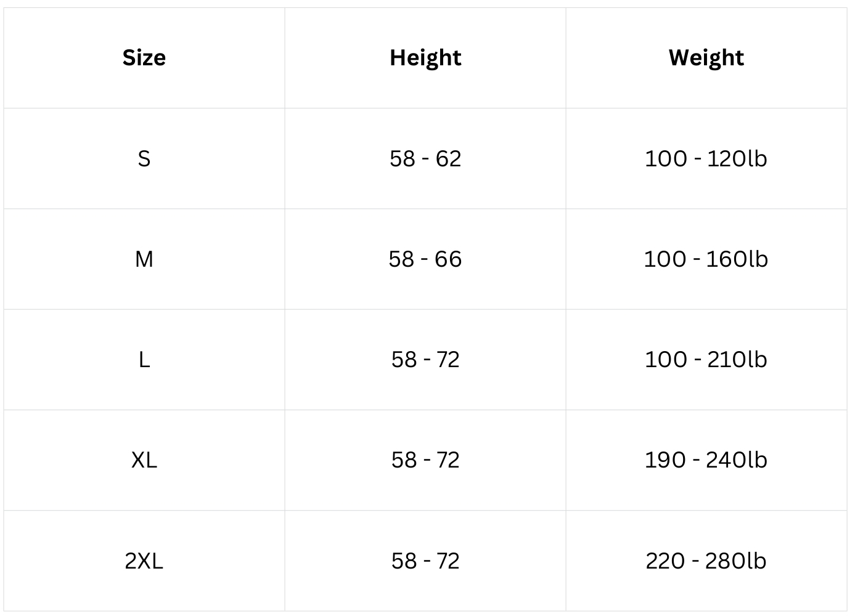Click height cell in the XL row
The width and height of the screenshot is (863, 616).
pyautogui.click(x=425, y=460)
